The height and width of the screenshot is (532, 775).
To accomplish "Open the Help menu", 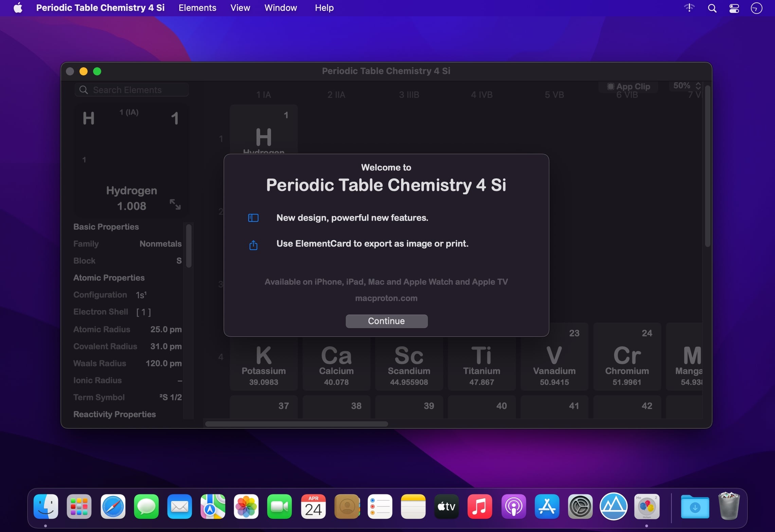I will click(324, 8).
